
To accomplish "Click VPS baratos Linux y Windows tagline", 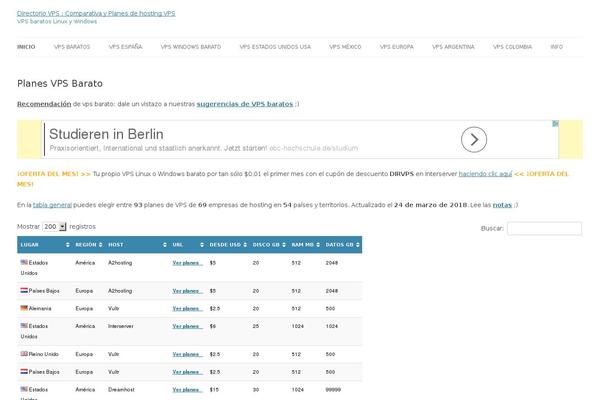I will tap(57, 21).
